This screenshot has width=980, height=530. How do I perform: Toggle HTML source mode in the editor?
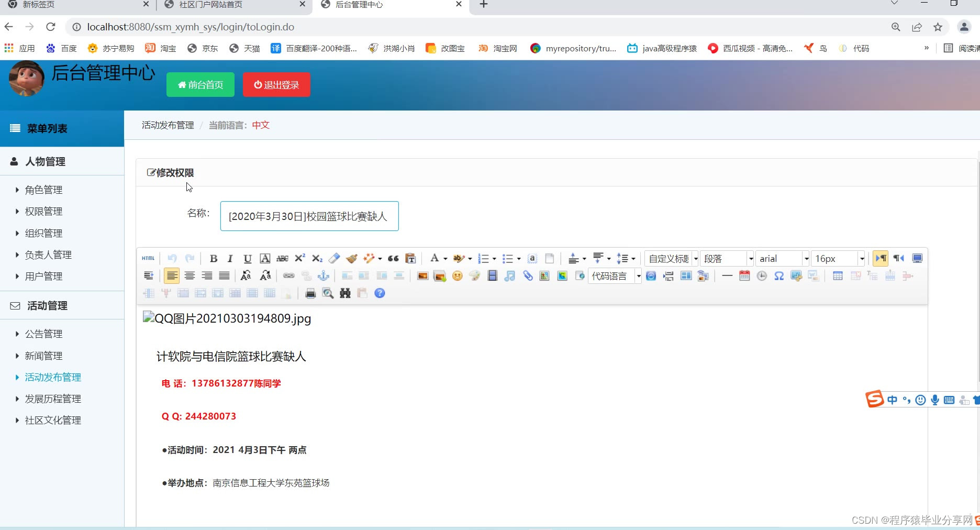(148, 258)
